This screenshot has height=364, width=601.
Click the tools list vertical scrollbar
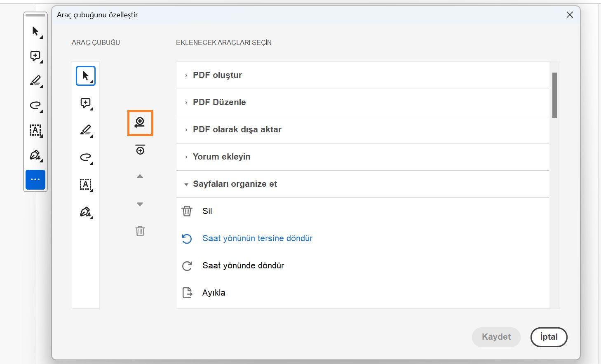pos(554,96)
